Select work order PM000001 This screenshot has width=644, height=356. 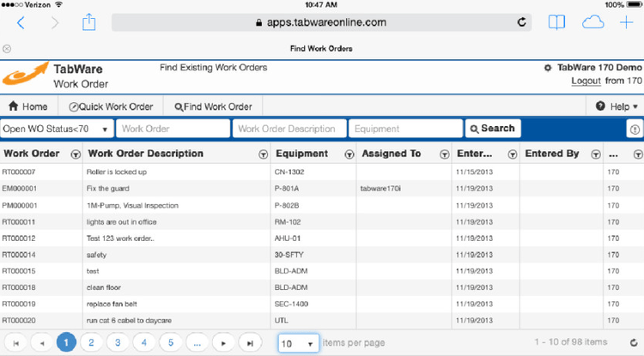point(19,206)
